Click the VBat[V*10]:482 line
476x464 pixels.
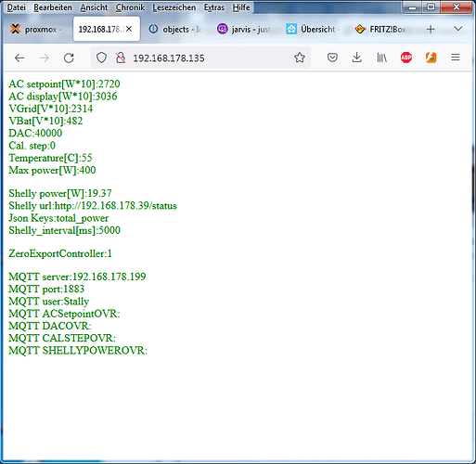click(x=45, y=121)
